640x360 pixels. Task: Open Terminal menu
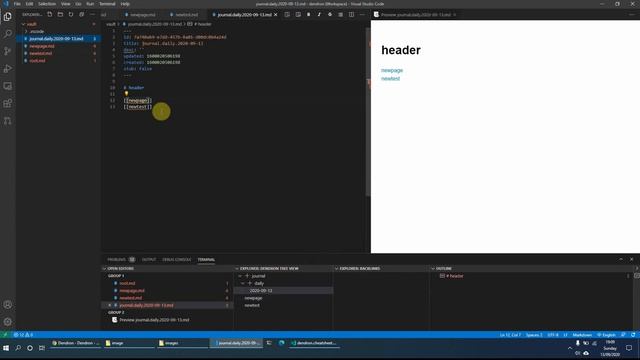coord(107,4)
